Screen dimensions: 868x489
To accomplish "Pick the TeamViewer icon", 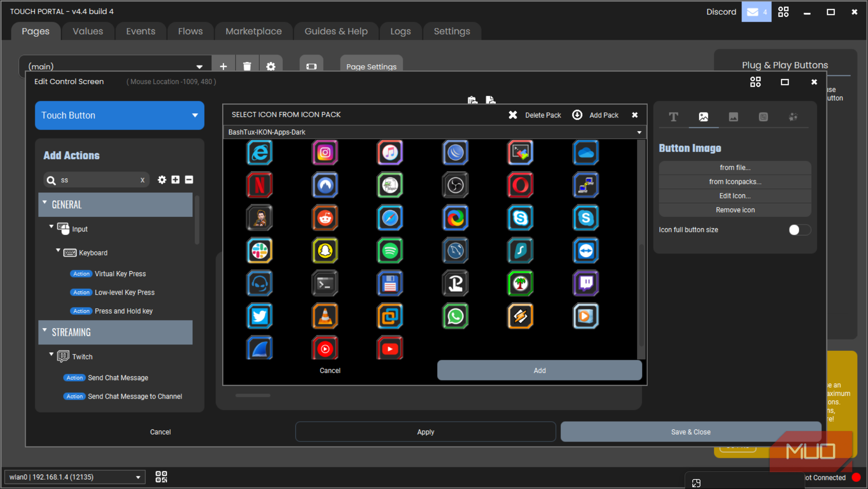I will (x=586, y=250).
